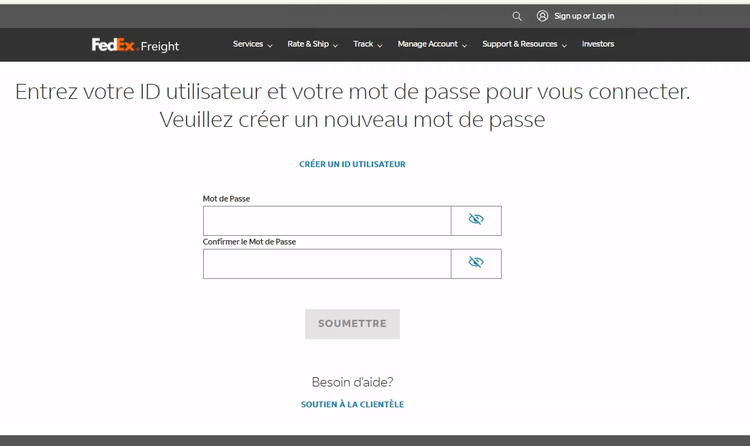Toggle visibility of Confirmer le Mot de Passe

point(476,264)
